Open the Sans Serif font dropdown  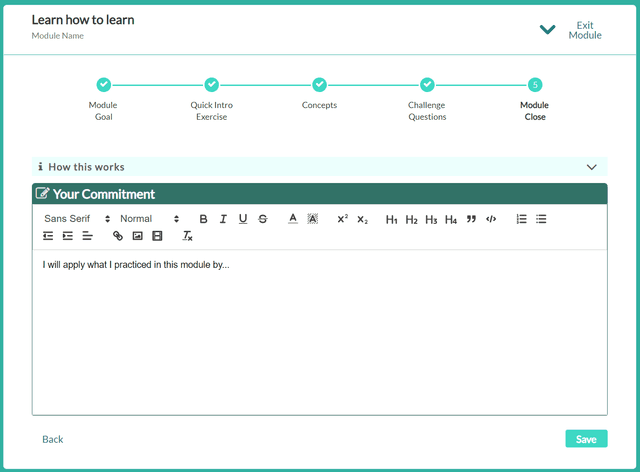[x=77, y=219]
